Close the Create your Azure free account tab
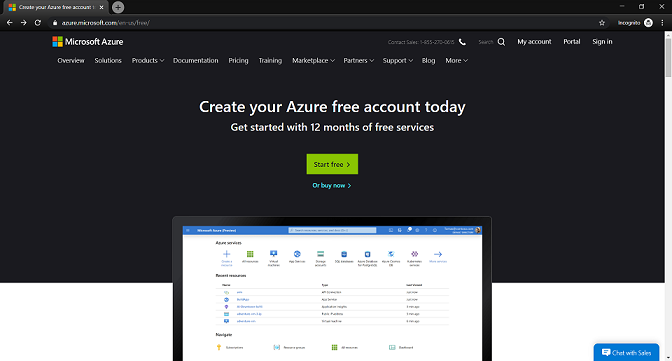The width and height of the screenshot is (672, 361). 102,7
